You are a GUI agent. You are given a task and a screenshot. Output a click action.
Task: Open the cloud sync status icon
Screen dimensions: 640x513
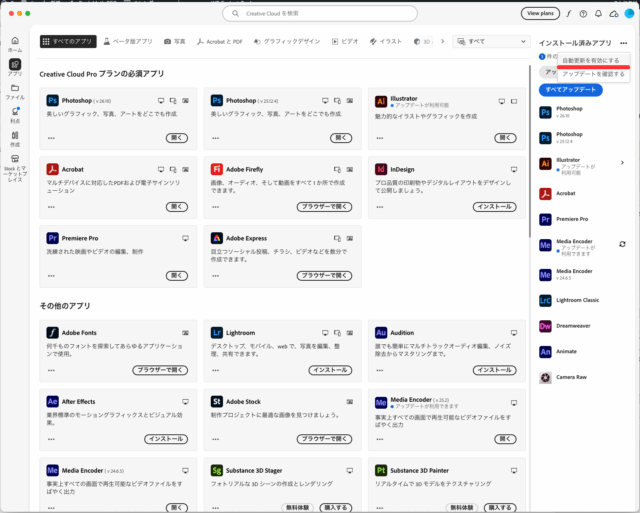coord(613,14)
